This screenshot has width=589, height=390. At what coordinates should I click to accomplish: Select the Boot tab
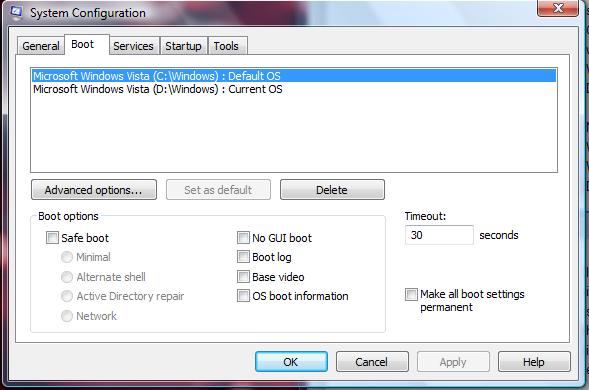click(87, 44)
